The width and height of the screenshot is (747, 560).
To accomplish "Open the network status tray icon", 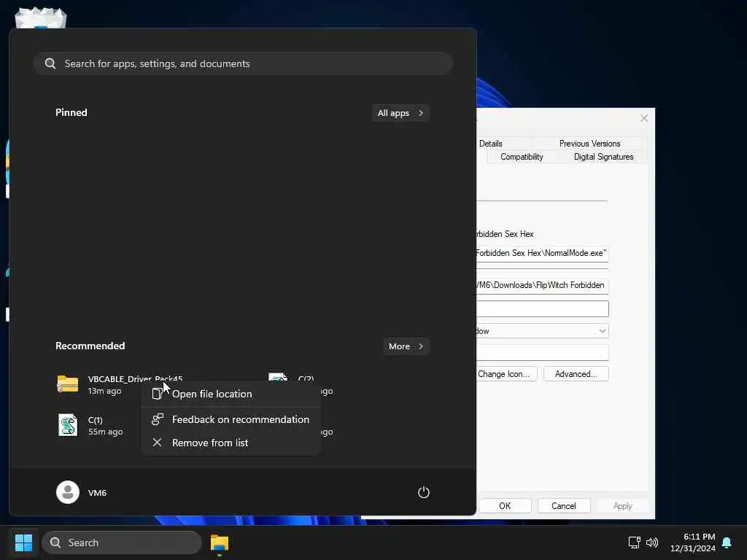I will 634,542.
